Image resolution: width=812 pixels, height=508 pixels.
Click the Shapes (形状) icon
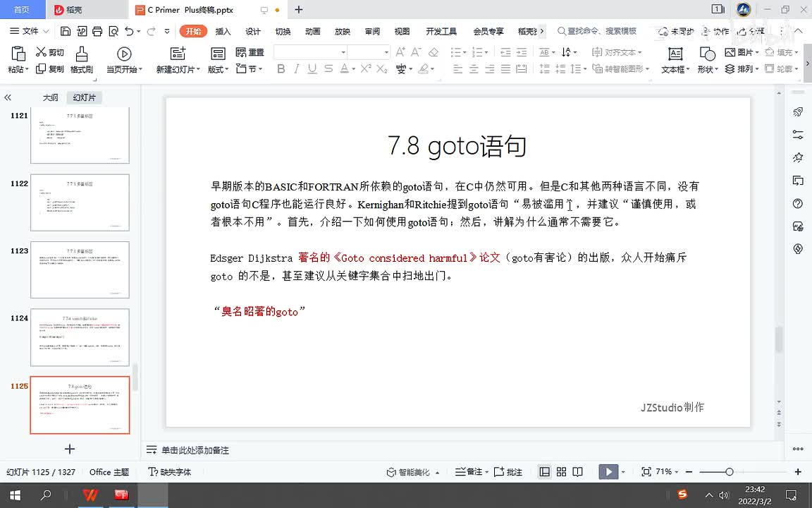(708, 54)
